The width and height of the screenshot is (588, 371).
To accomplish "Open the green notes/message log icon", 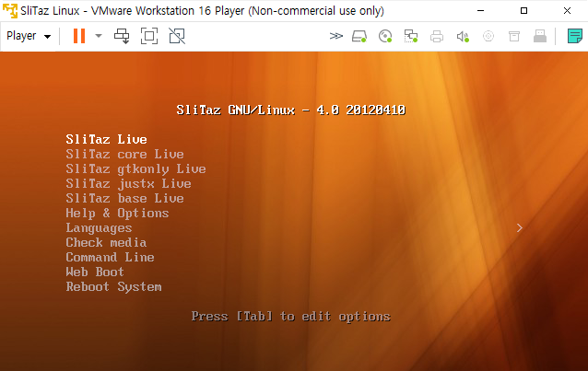I will (574, 36).
